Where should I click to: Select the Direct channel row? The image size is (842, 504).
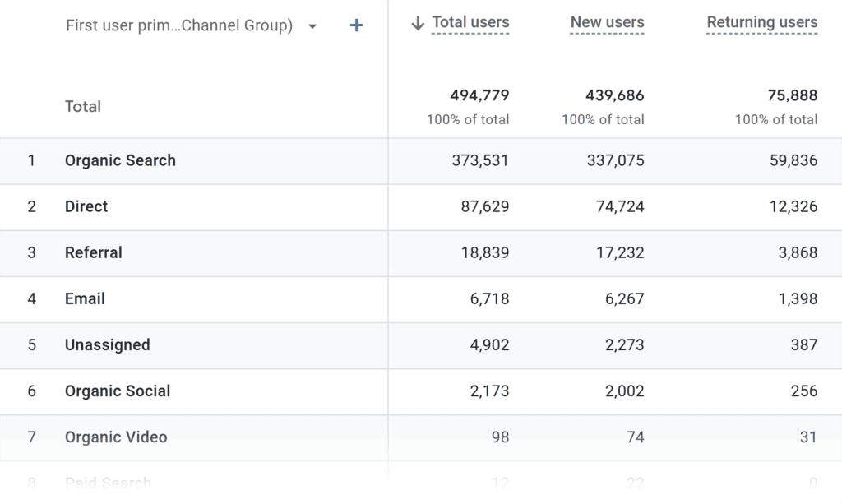point(86,206)
